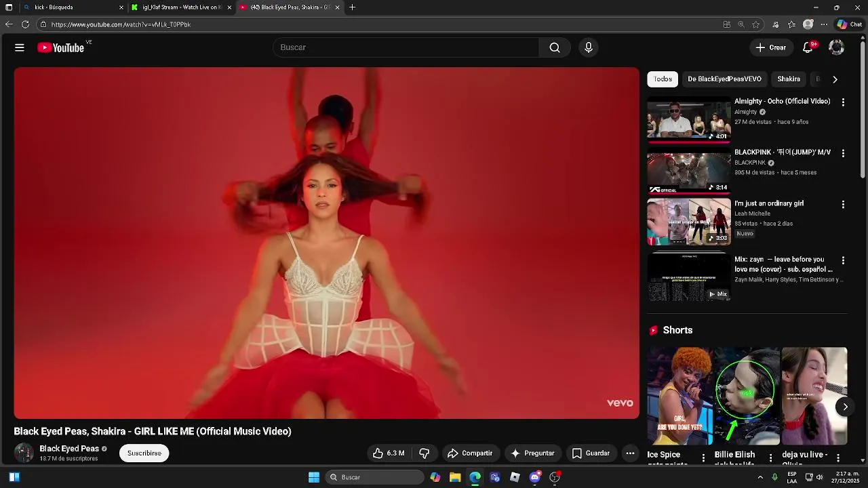Open options menu for Mix: zayn

(843, 260)
